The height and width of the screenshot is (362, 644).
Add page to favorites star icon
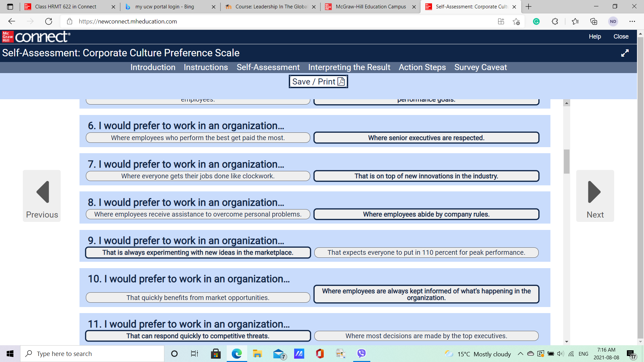click(516, 21)
